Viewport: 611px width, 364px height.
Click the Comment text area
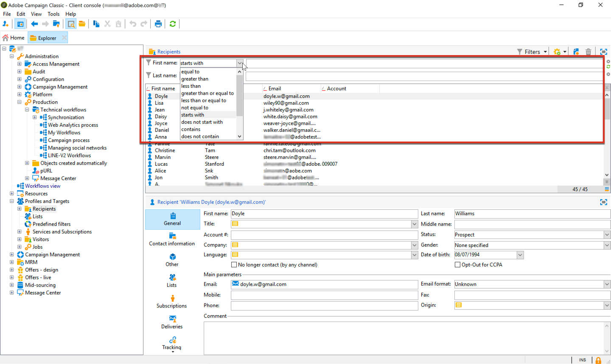pyautogui.click(x=404, y=338)
